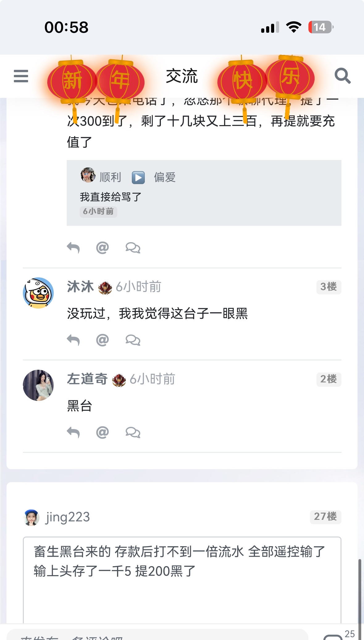364x640 pixels.
Task: Comment bubble icon below the quoted reply
Action: (x=133, y=248)
